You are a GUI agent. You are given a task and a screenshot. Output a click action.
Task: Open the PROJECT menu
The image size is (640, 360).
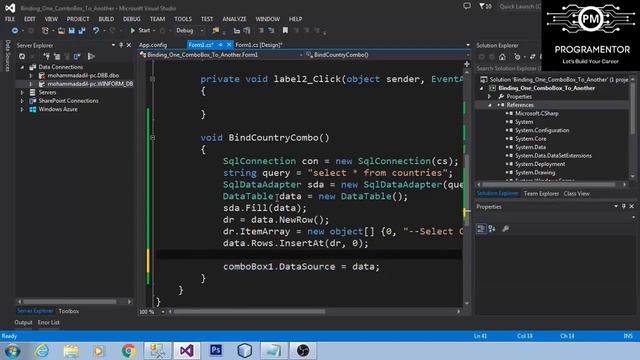point(78,19)
